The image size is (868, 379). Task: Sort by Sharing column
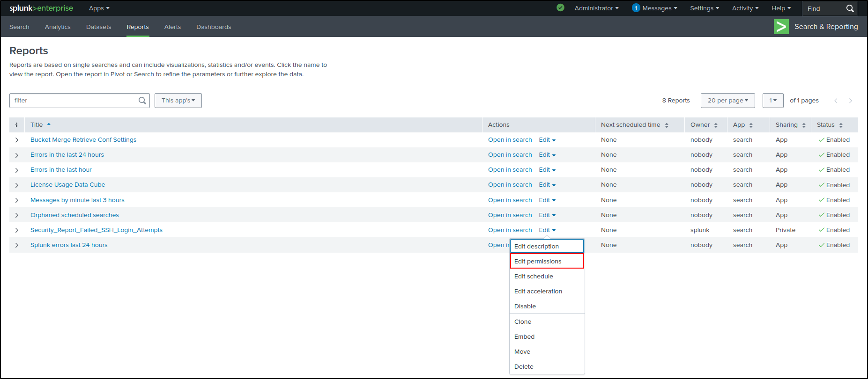click(x=804, y=125)
